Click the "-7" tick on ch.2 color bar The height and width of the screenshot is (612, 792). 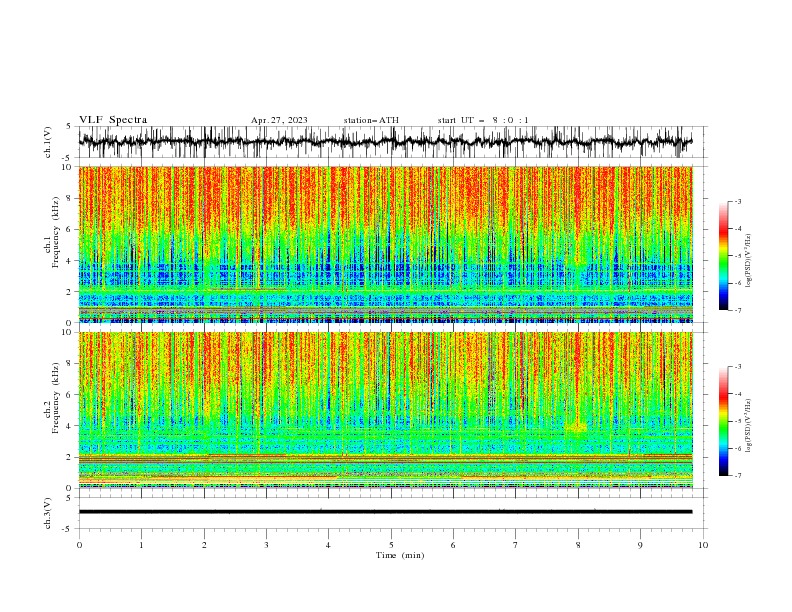click(x=737, y=476)
